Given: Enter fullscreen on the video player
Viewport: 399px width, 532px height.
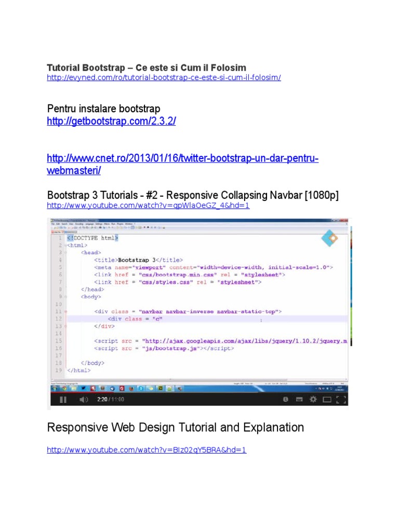Looking at the screenshot, I should tap(341, 400).
